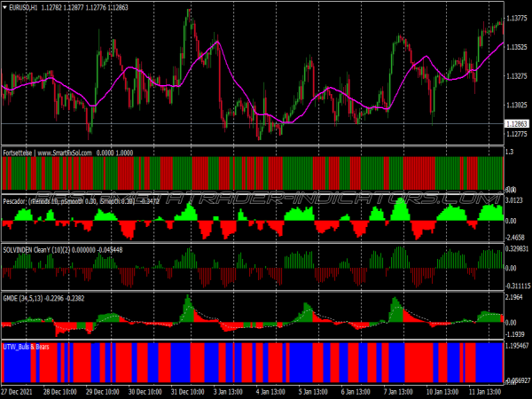The width and height of the screenshot is (532, 399).
Task: Click the chart menu triangle beside EURUSD,H1
Action: pos(4,7)
